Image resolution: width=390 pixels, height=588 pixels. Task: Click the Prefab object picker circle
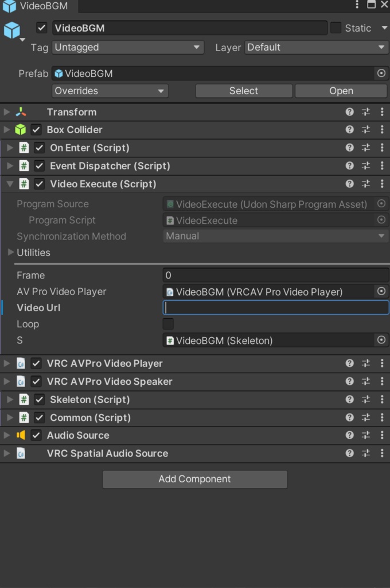click(381, 73)
